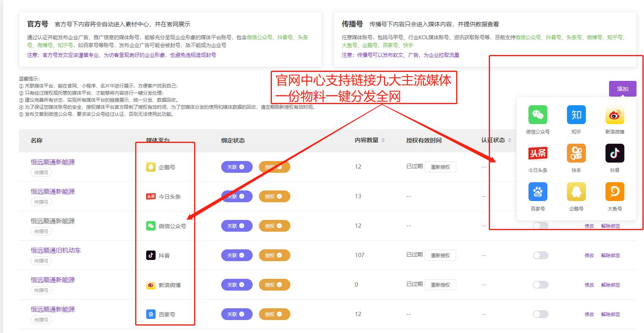Click 授权 button in the 百家号 row
Screen dimensions: 644x333
[x=274, y=314]
